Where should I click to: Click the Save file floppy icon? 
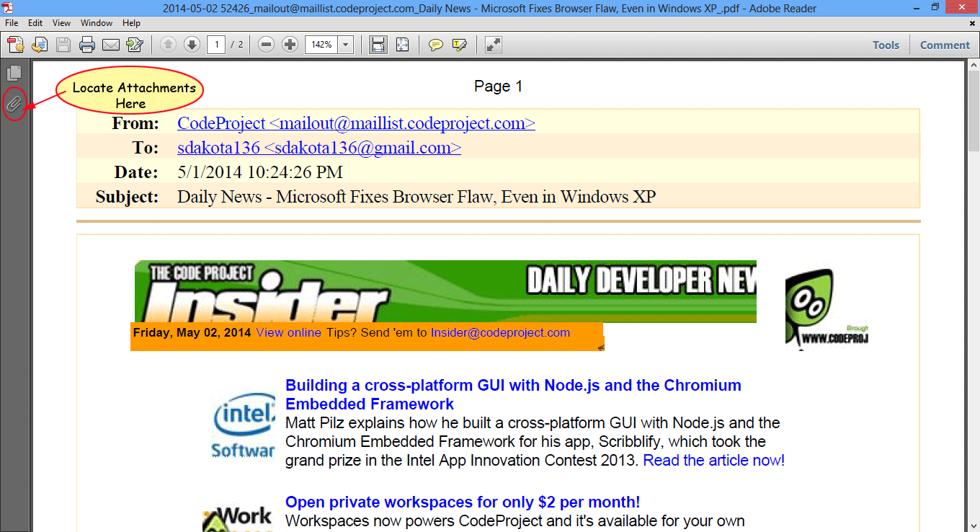pos(63,45)
